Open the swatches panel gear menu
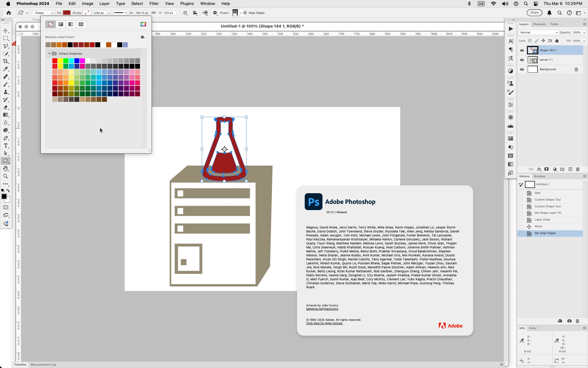588x368 pixels. click(143, 37)
